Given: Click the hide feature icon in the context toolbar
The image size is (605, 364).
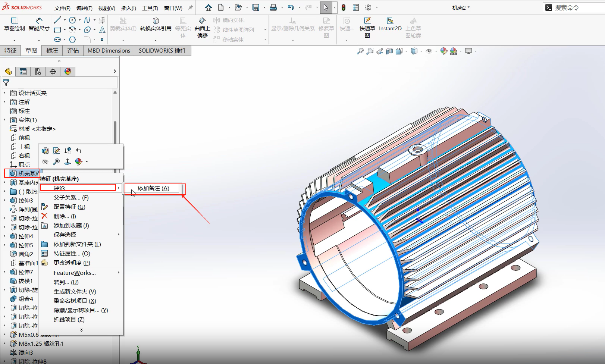Looking at the screenshot, I should [45, 162].
